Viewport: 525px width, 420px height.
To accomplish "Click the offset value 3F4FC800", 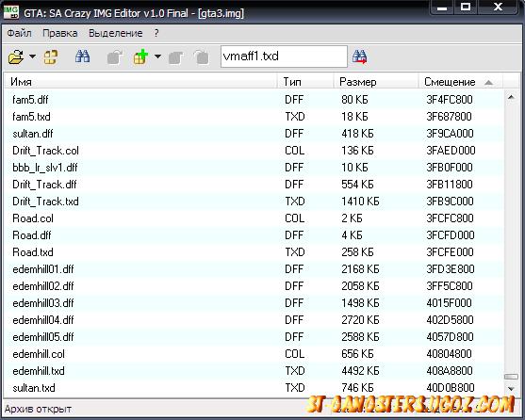I will pos(450,99).
